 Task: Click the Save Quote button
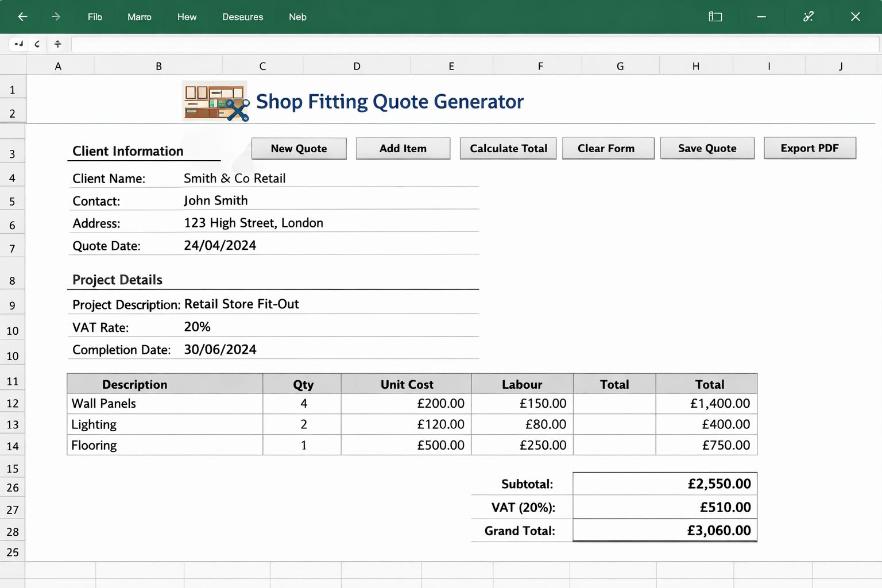click(707, 148)
